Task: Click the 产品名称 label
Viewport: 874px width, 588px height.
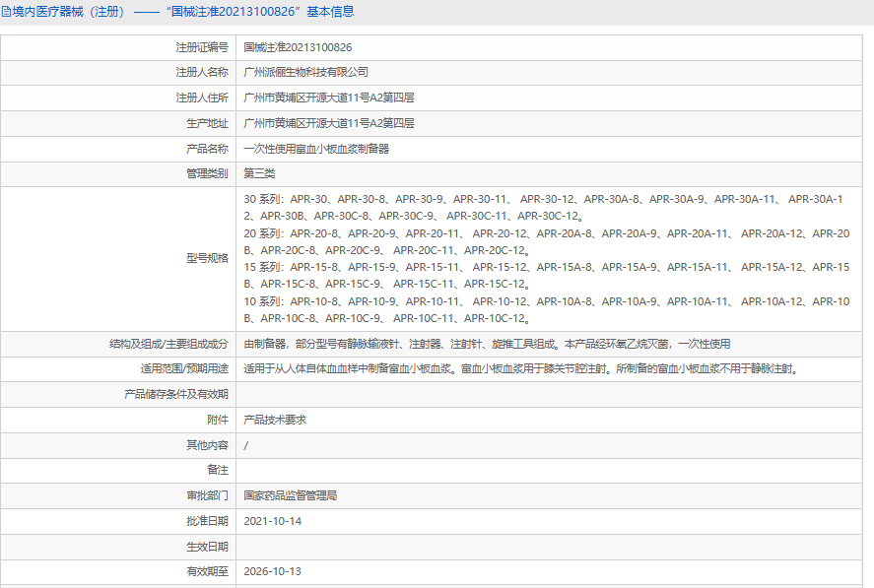Action: (207, 150)
